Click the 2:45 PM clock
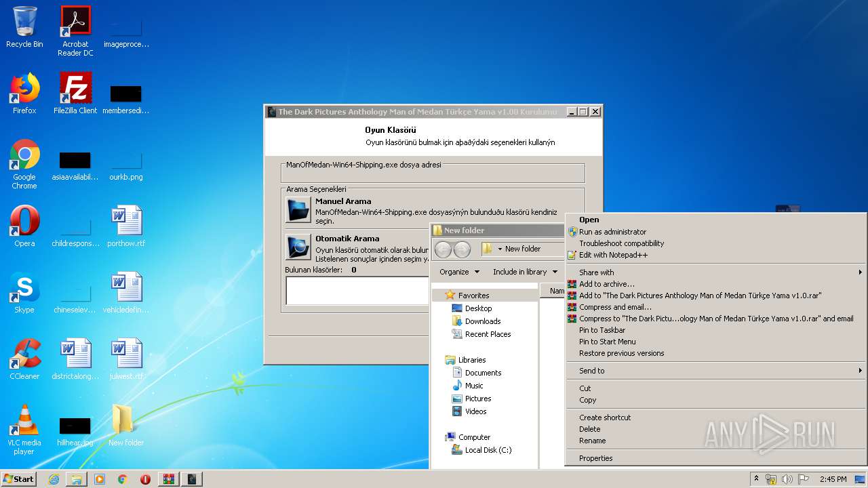868x488 pixels. [x=833, y=479]
